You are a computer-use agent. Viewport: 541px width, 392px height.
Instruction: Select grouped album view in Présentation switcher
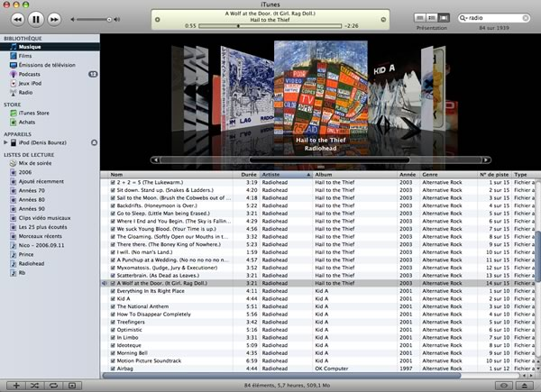(x=432, y=18)
